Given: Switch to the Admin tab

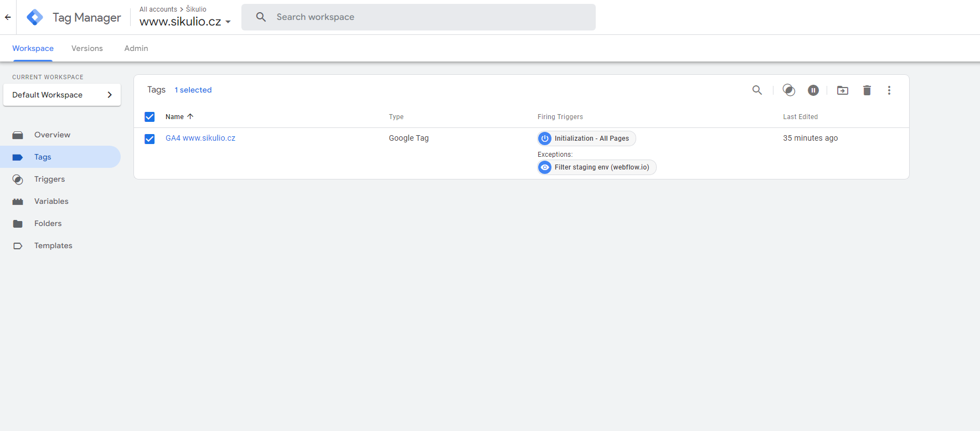Looking at the screenshot, I should pos(136,48).
